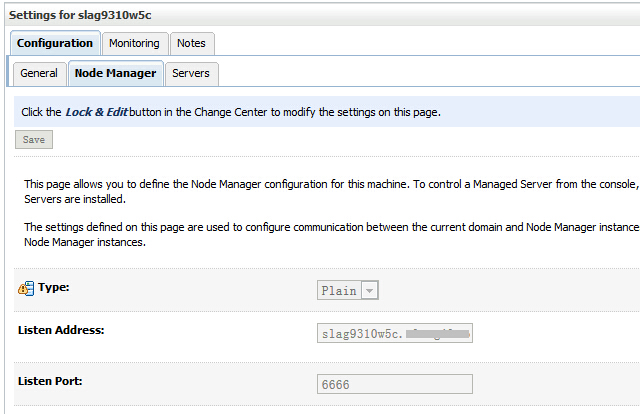The width and height of the screenshot is (640, 414).
Task: Click the Settings for slag9310w5c heading
Action: pos(80,14)
